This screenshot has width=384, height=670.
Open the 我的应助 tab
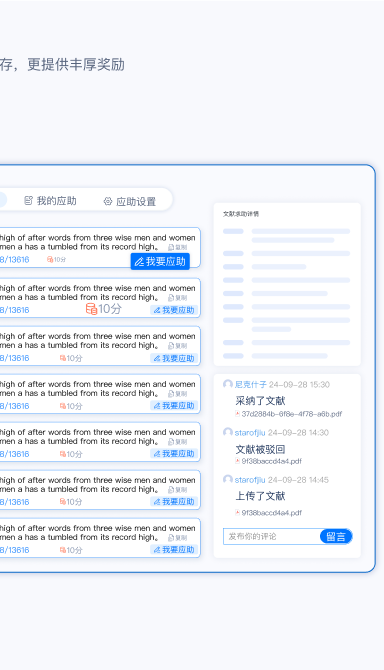50,200
